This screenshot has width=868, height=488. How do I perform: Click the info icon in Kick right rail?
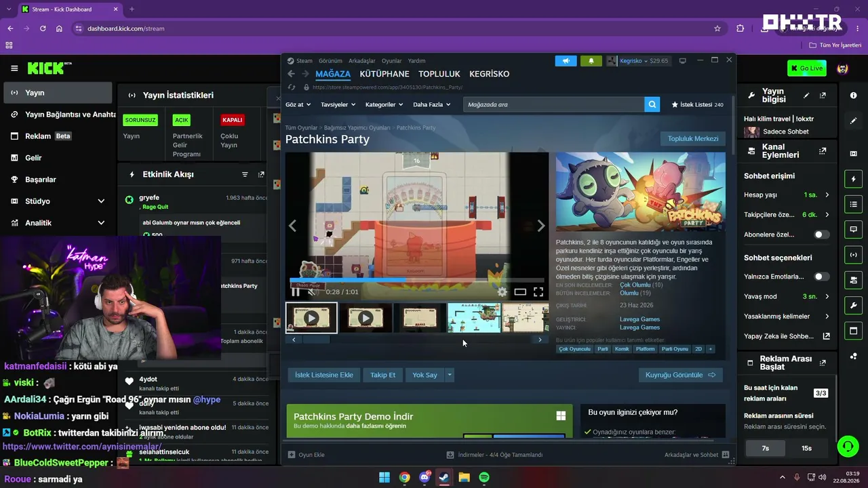[x=853, y=96]
